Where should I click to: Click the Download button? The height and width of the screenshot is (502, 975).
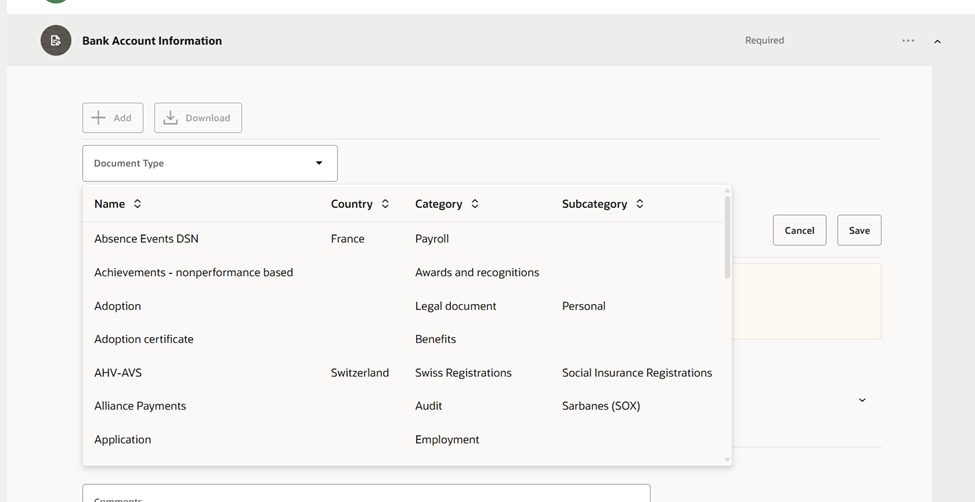click(x=198, y=118)
